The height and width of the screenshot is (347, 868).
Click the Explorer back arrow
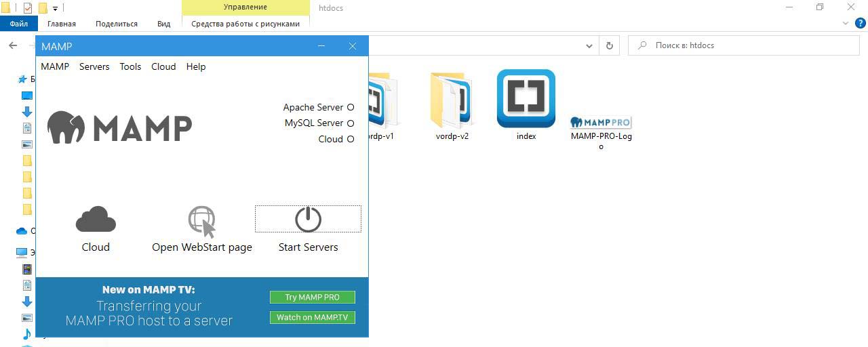coord(13,45)
